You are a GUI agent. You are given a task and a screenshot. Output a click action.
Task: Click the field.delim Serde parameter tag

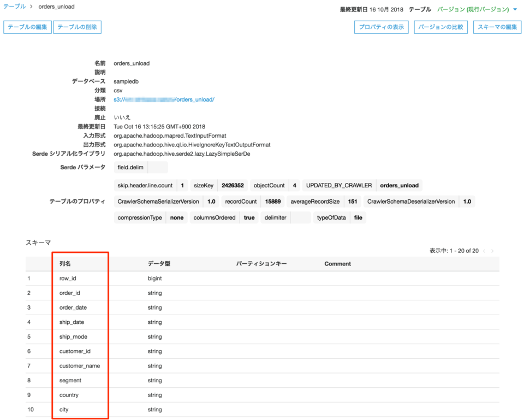tap(141, 167)
